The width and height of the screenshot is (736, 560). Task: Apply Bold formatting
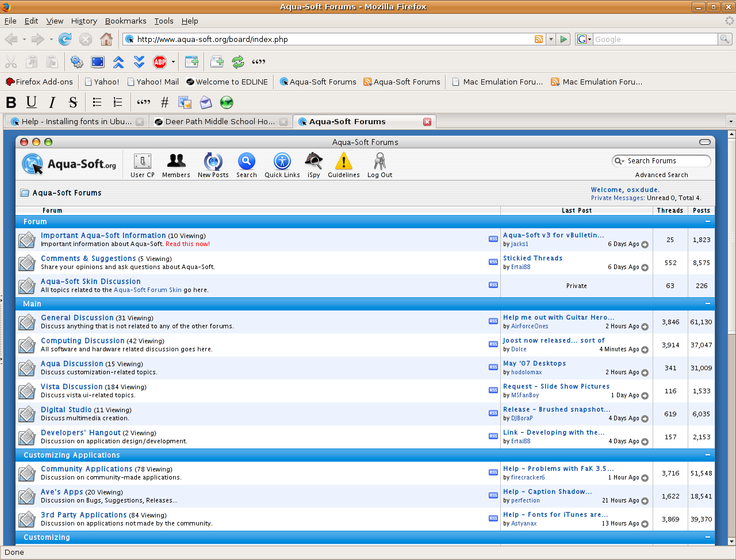pyautogui.click(x=11, y=102)
